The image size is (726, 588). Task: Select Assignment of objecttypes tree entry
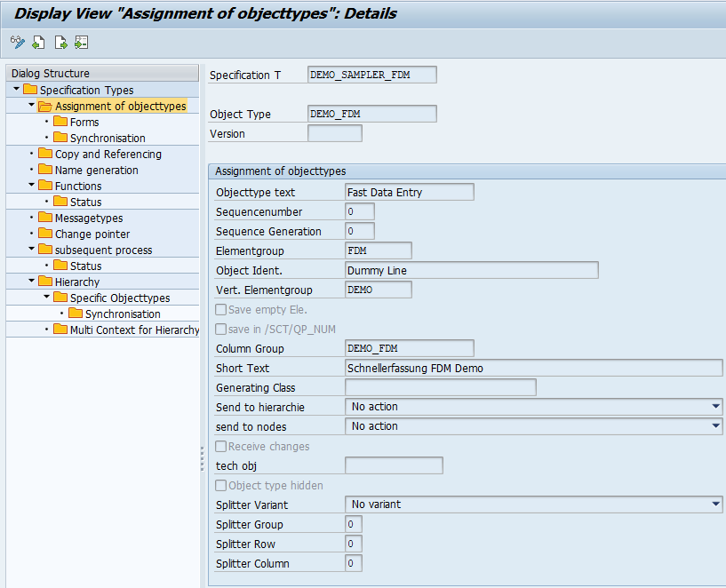[120, 106]
